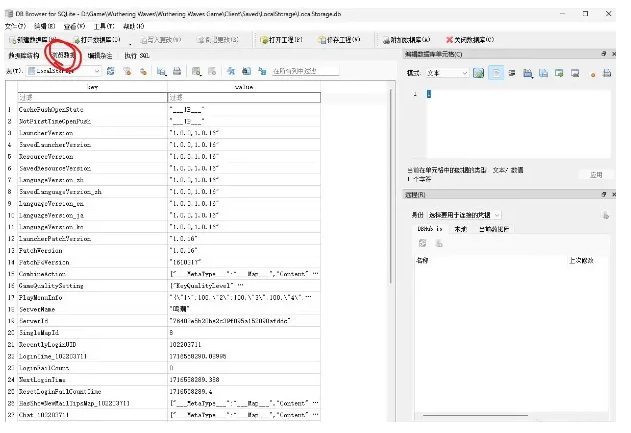631x433 pixels.
Task: Click the find in cells icon
Action: pyautogui.click(x=231, y=71)
